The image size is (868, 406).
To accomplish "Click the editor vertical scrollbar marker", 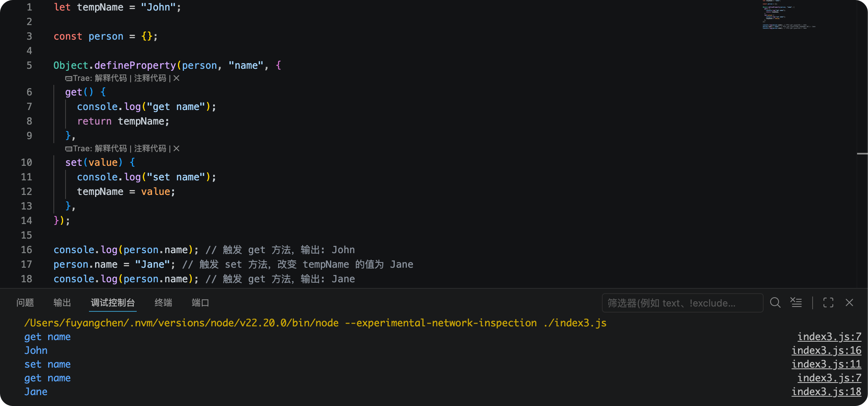I will (862, 154).
